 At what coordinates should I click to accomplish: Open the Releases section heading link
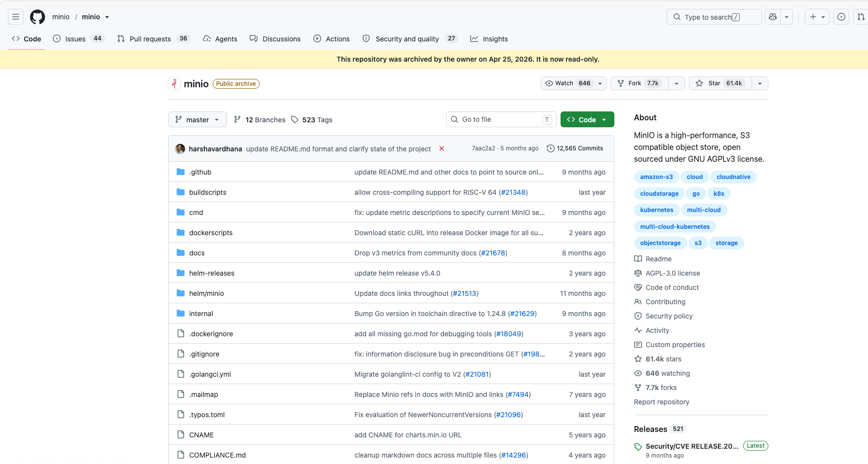[x=650, y=429]
